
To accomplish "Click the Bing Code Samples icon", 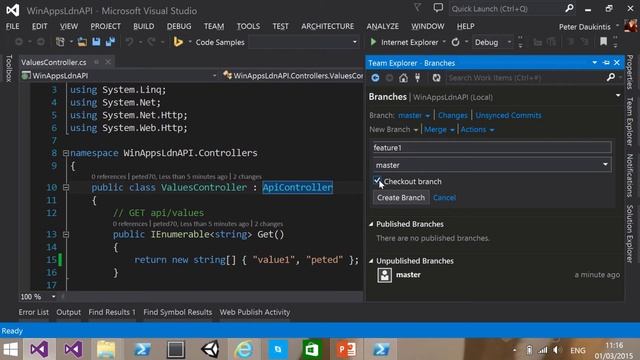I will [178, 42].
